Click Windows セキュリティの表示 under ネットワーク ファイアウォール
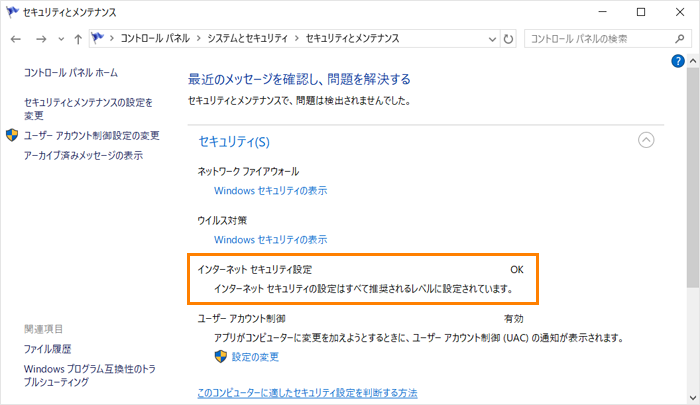The image size is (700, 405). pos(271,191)
